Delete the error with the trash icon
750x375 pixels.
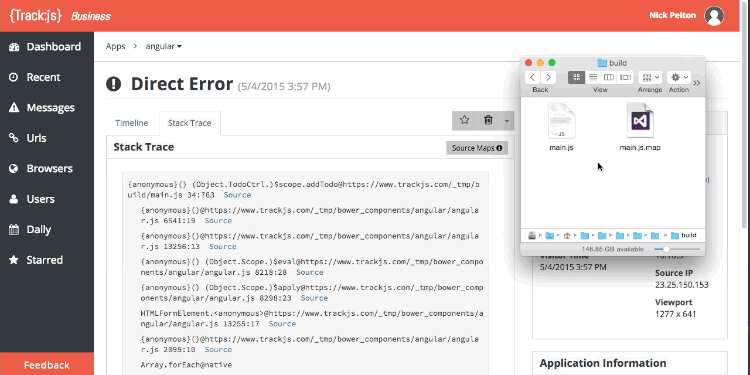(x=488, y=120)
